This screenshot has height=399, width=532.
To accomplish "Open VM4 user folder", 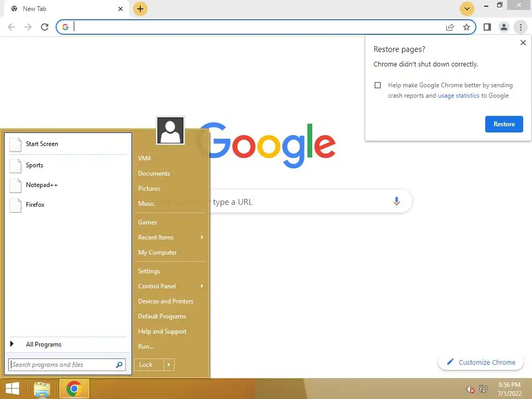I will click(144, 158).
